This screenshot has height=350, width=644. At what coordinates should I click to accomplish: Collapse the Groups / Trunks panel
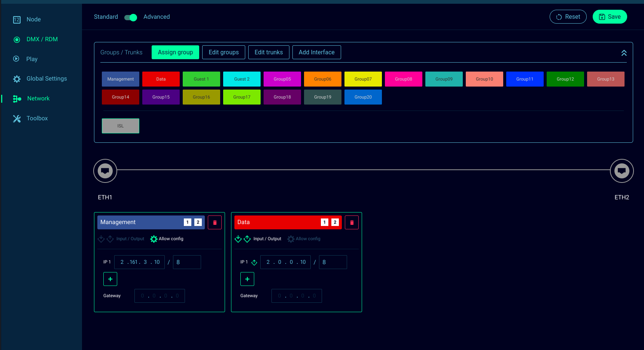(x=624, y=53)
